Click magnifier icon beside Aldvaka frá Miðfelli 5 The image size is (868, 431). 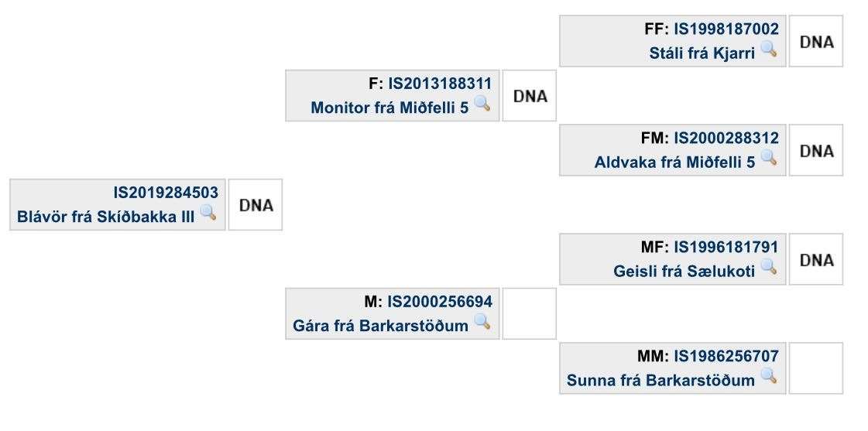point(768,158)
